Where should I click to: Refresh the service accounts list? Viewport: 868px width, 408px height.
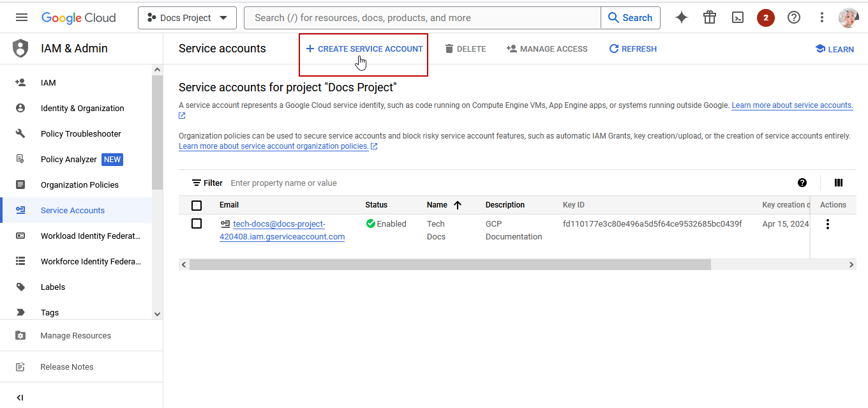[632, 49]
